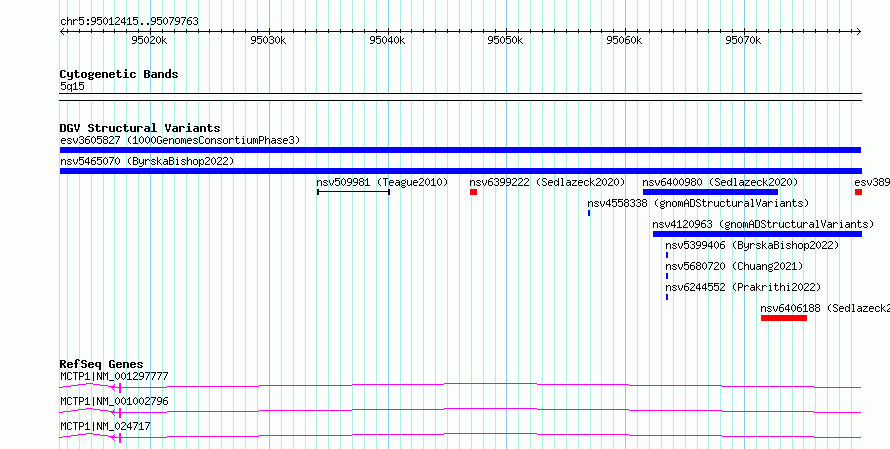Open nsv5465070 (ByrskaBishop2022) label
Screen dimensions: 890x449
click(x=147, y=161)
